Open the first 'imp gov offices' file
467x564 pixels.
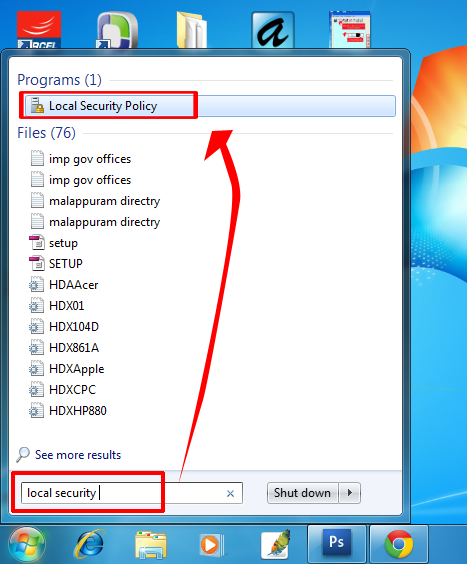[90, 159]
